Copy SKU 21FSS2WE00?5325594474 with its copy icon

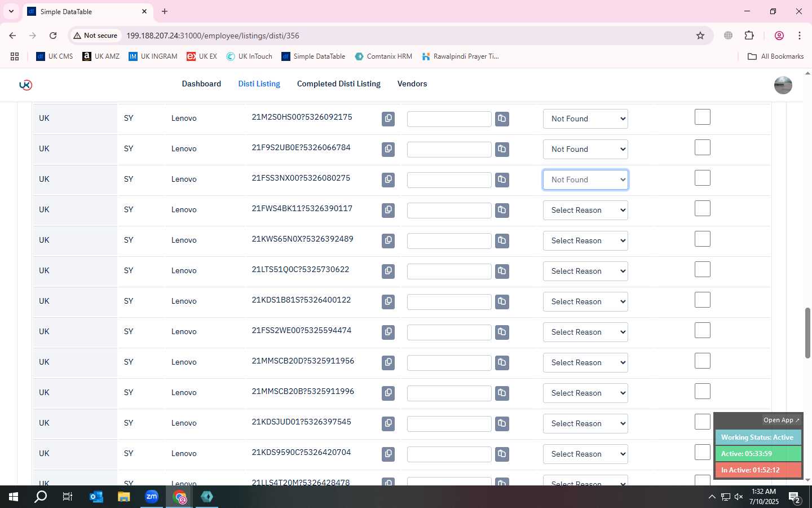pyautogui.click(x=388, y=332)
